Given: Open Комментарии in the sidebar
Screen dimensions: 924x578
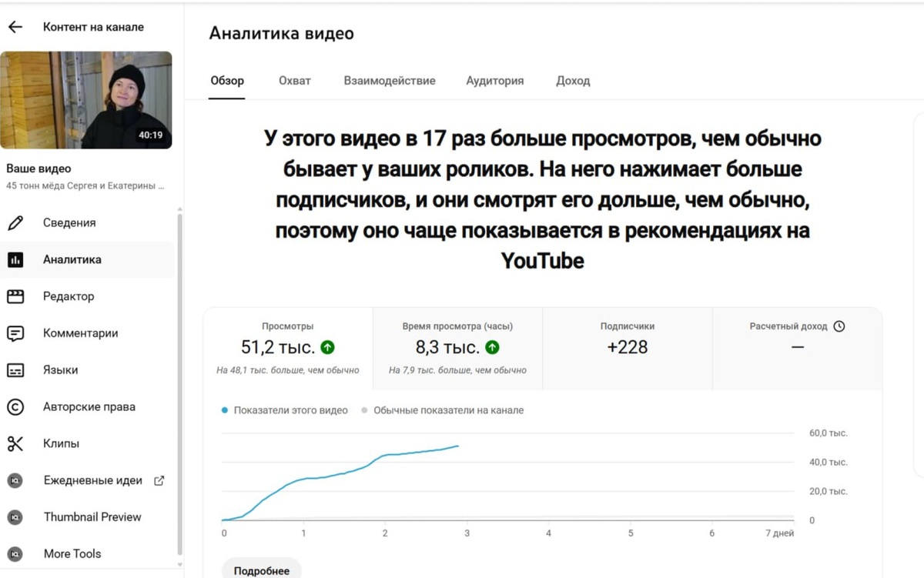Looking at the screenshot, I should pyautogui.click(x=89, y=333).
